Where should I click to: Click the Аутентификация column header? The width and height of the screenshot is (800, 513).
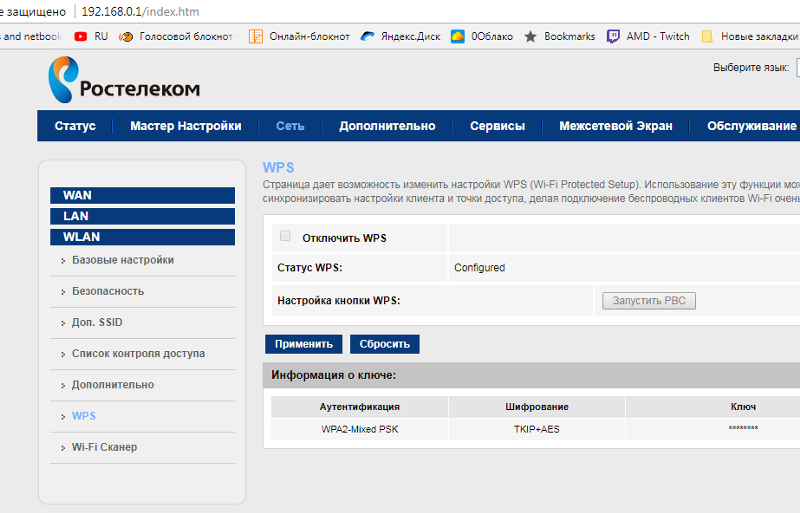tap(360, 407)
